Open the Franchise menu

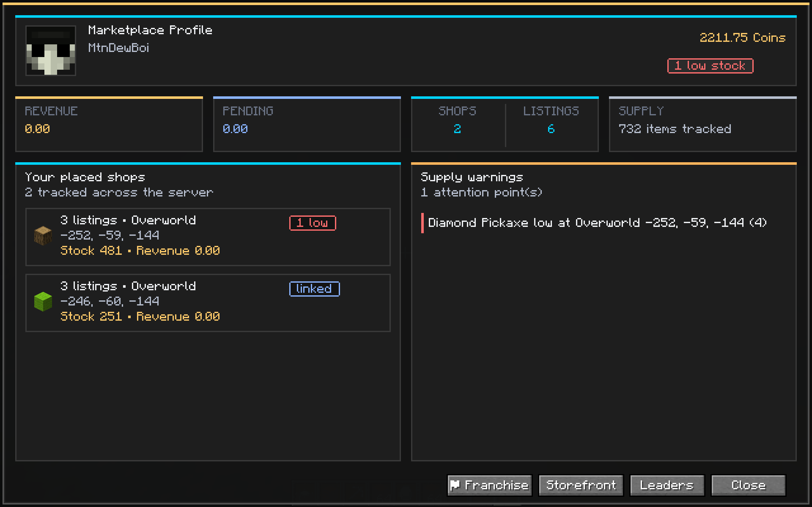click(x=489, y=485)
